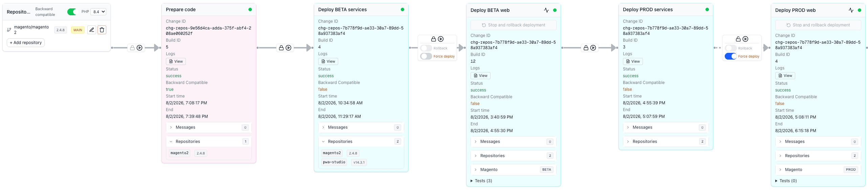Click MAIN branch badge of magento2 repository
Screen dimensions: 868x190
point(78,30)
